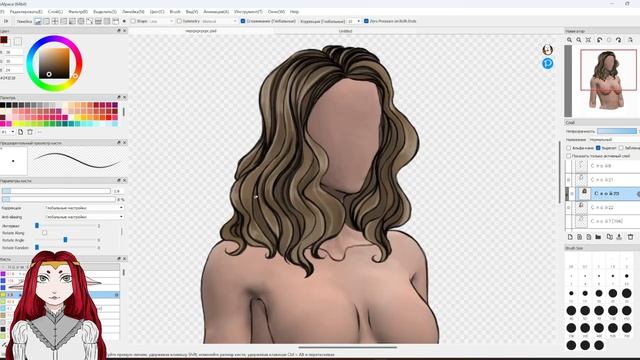Close the Color panel with its X icon
Viewport: 640px width, 360px height.
[124, 31]
